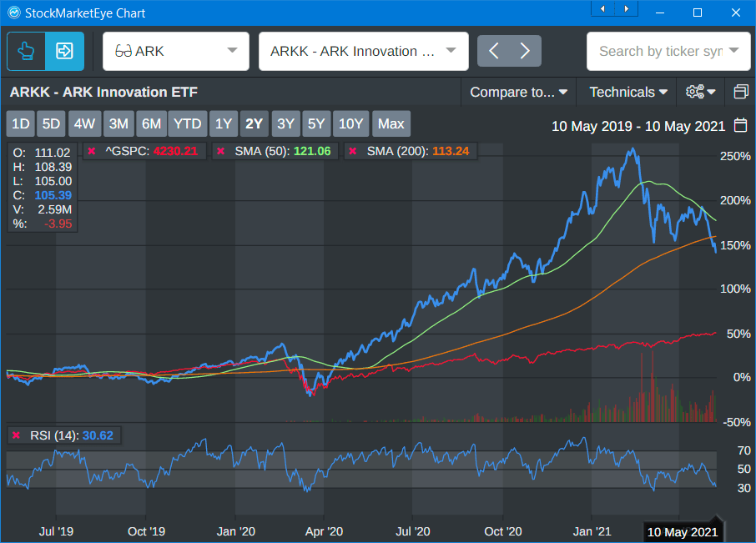The image size is (756, 543).
Task: Click the detach window icon
Action: point(740,92)
